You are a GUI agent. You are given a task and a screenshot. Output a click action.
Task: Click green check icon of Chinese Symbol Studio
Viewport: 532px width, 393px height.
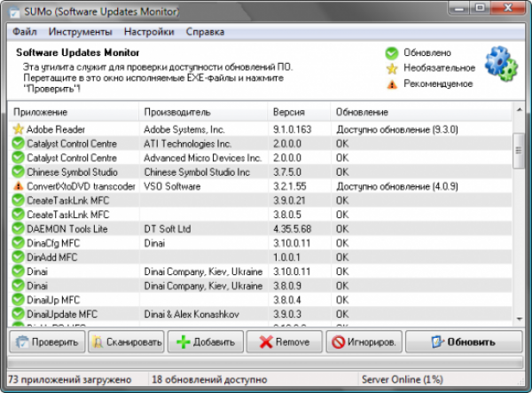point(18,172)
